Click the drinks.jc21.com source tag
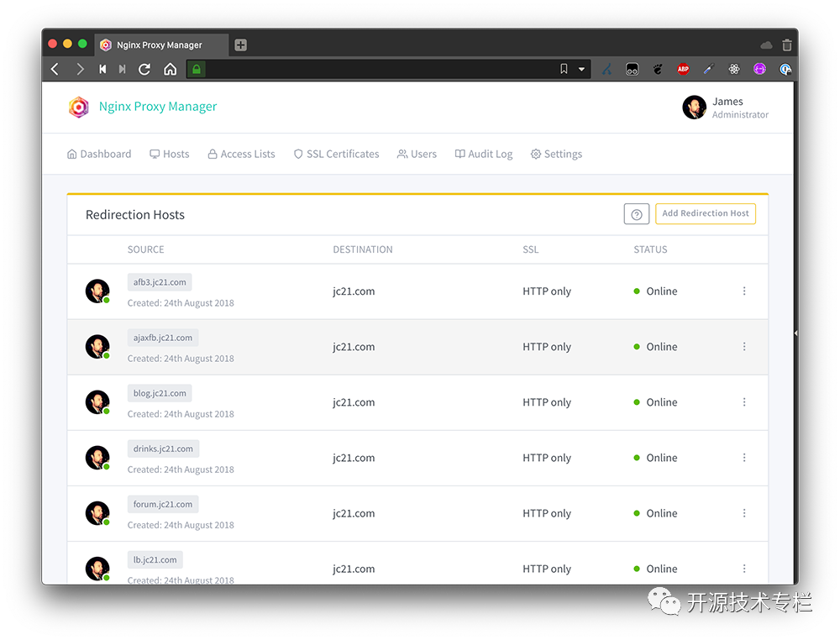This screenshot has width=840, height=640. tap(163, 449)
